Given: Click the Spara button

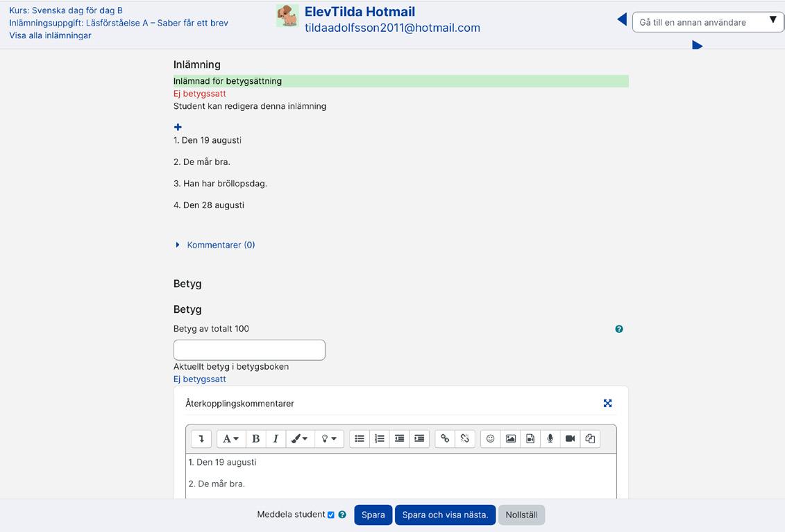Looking at the screenshot, I should coord(373,515).
